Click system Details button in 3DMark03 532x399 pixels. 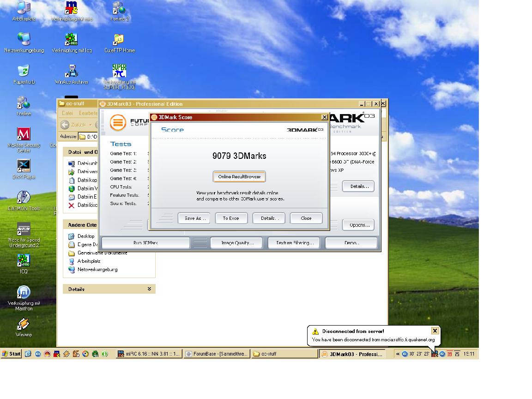pos(358,186)
